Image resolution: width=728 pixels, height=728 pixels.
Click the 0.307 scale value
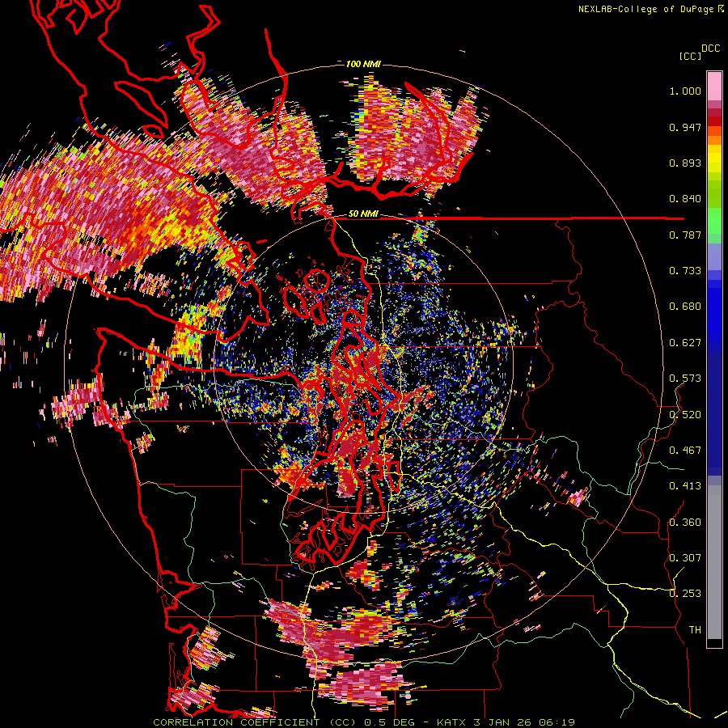[x=685, y=557]
